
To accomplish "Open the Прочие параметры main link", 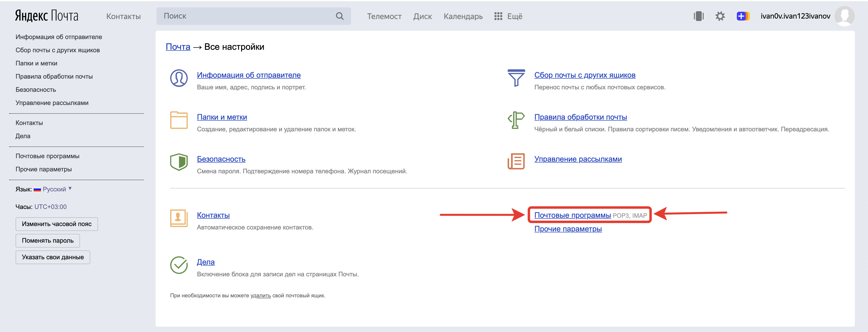I will (568, 229).
